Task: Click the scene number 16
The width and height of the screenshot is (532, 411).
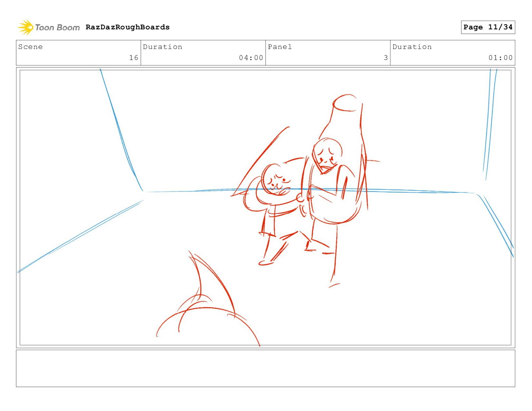Action: point(134,58)
